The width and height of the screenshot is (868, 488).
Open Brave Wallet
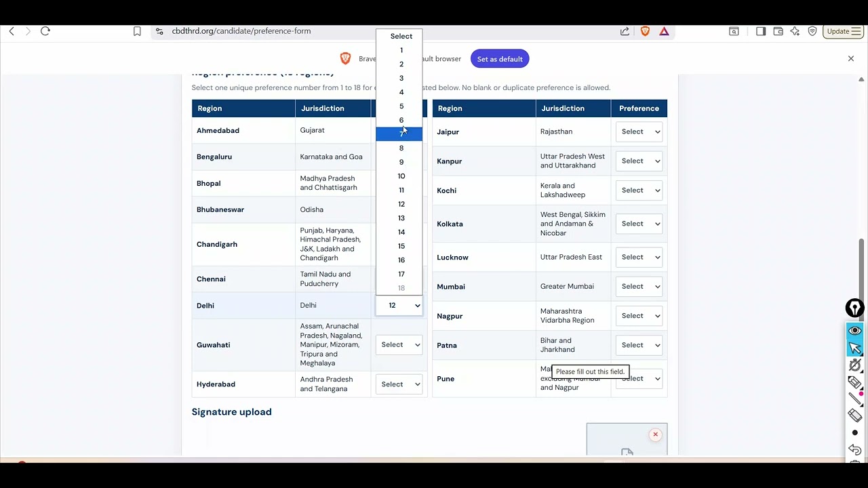778,31
